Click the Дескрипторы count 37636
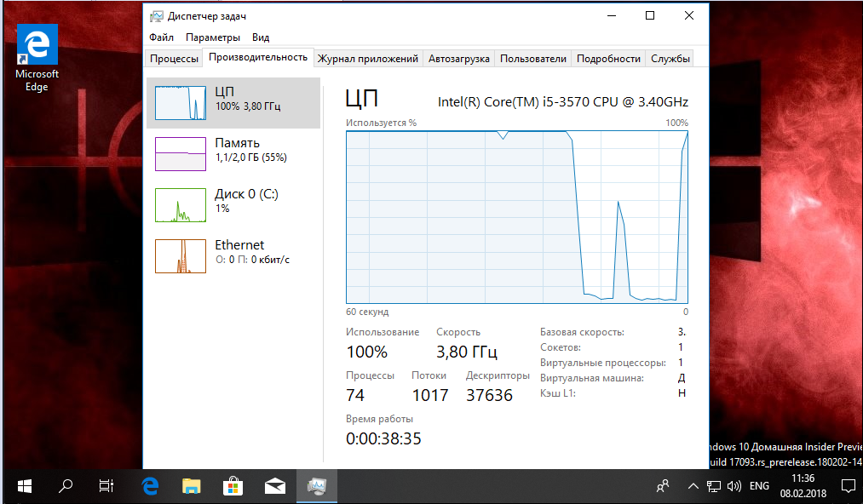This screenshot has height=504, width=863. coord(489,395)
